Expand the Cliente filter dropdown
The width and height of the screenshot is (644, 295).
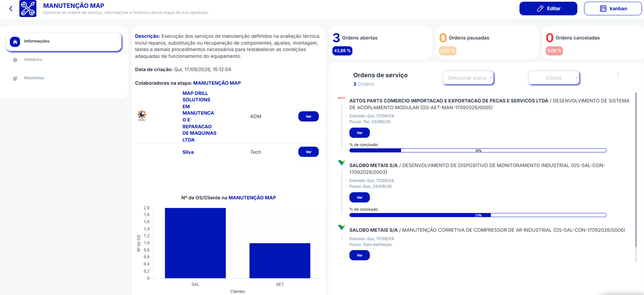pyautogui.click(x=554, y=78)
